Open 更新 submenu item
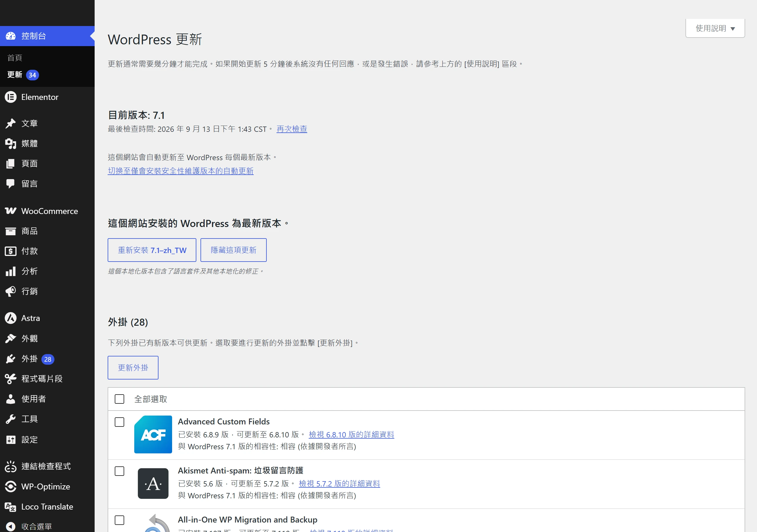The height and width of the screenshot is (532, 757). pos(15,75)
